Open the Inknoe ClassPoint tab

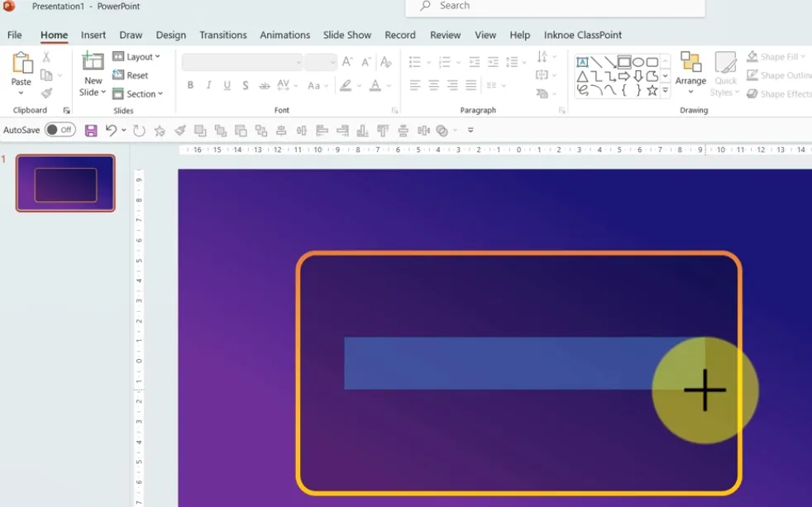coord(583,35)
